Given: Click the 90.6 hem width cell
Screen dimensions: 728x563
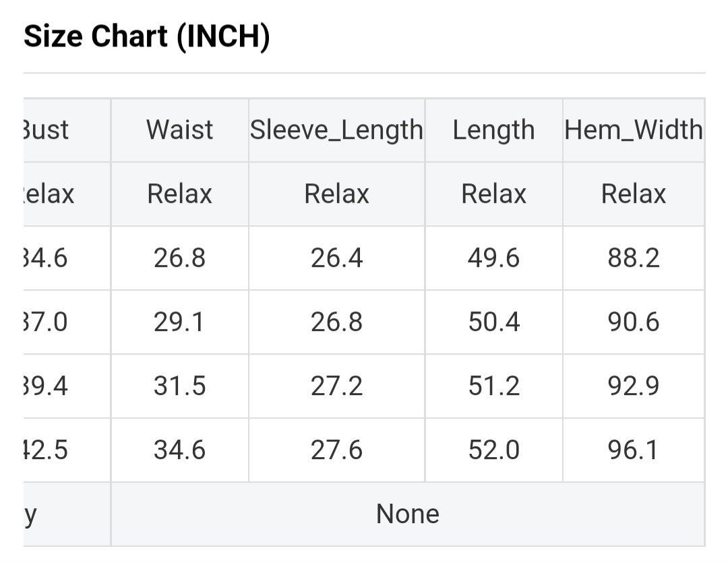Looking at the screenshot, I should [x=633, y=322].
